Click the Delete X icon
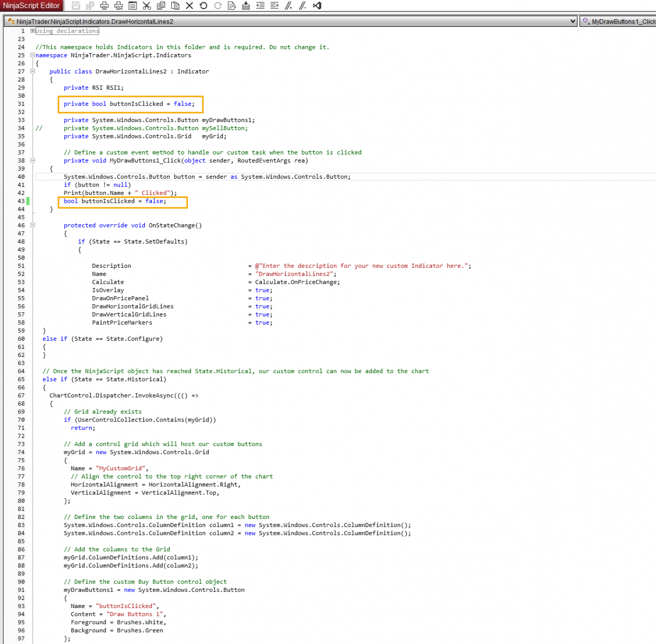This screenshot has height=644, width=656. (x=189, y=6)
